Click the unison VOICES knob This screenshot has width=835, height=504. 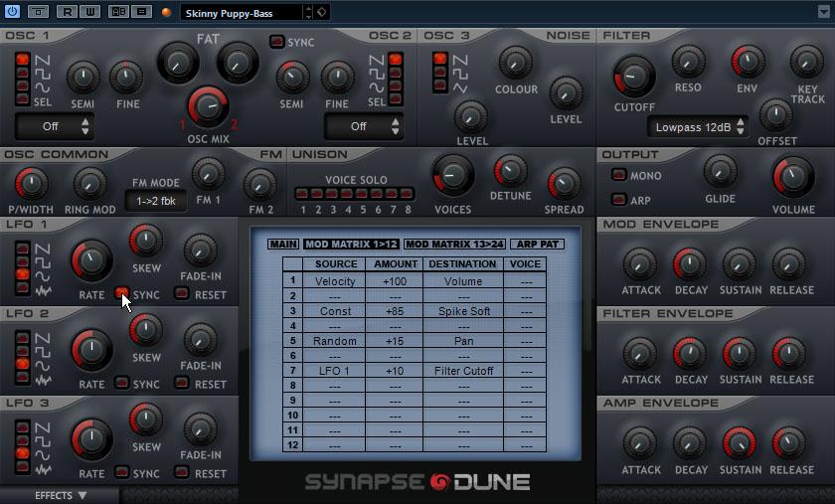coord(453,175)
